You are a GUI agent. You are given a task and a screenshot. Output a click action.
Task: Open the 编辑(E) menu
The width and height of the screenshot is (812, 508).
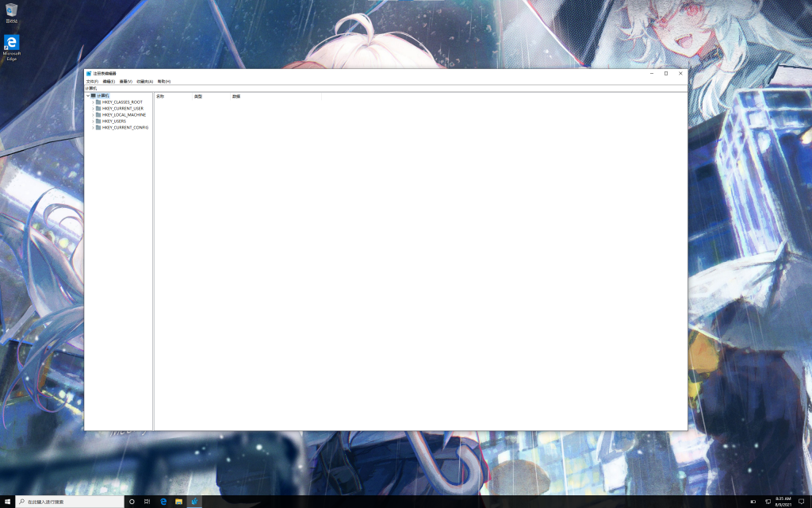[109, 82]
